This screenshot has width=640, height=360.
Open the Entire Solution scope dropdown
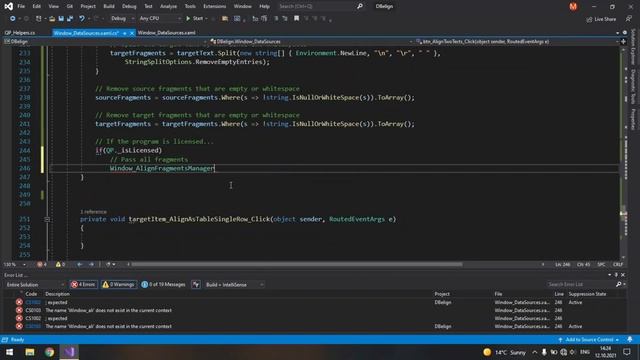[x=35, y=284]
